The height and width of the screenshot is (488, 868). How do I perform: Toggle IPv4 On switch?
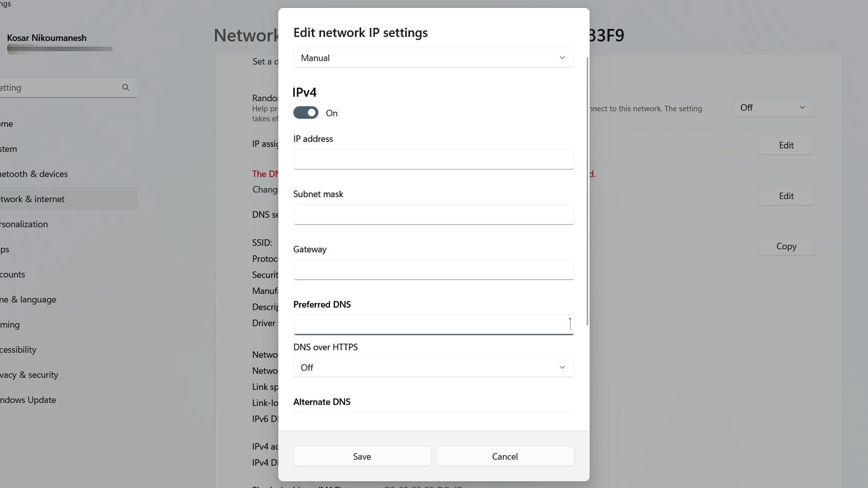305,112
